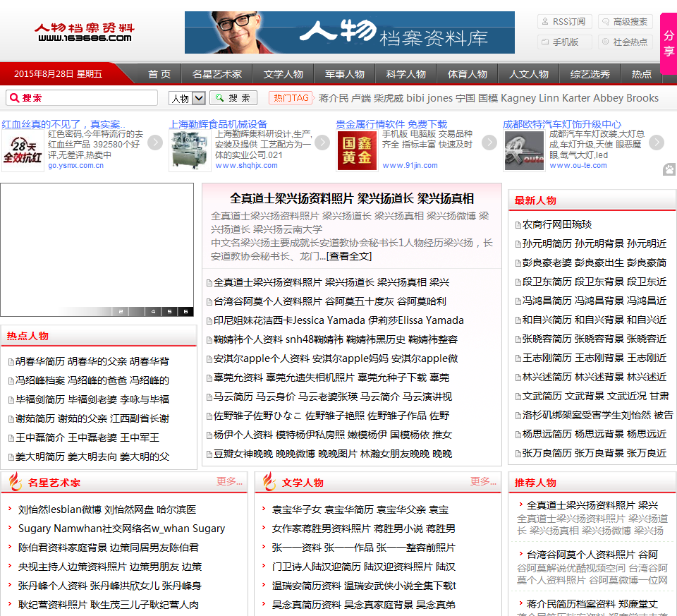
Task: Open headline 全真道士梁兴扬资料照片
Action: (x=352, y=199)
